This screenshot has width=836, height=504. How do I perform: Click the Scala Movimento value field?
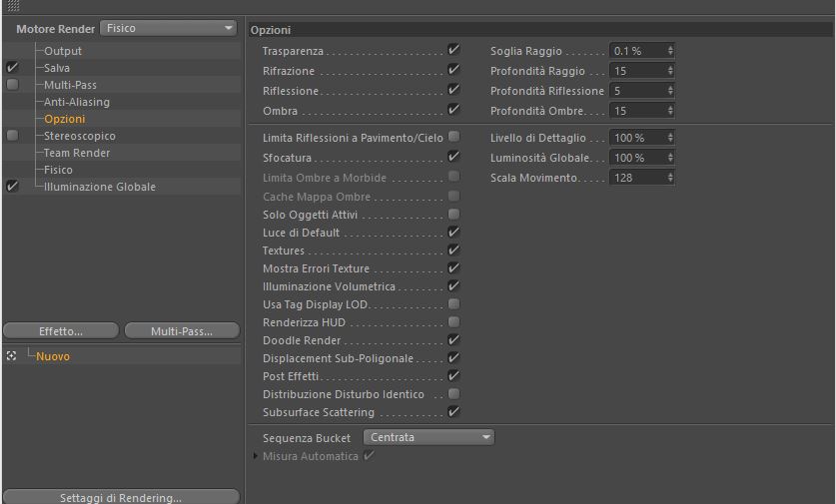tap(637, 178)
